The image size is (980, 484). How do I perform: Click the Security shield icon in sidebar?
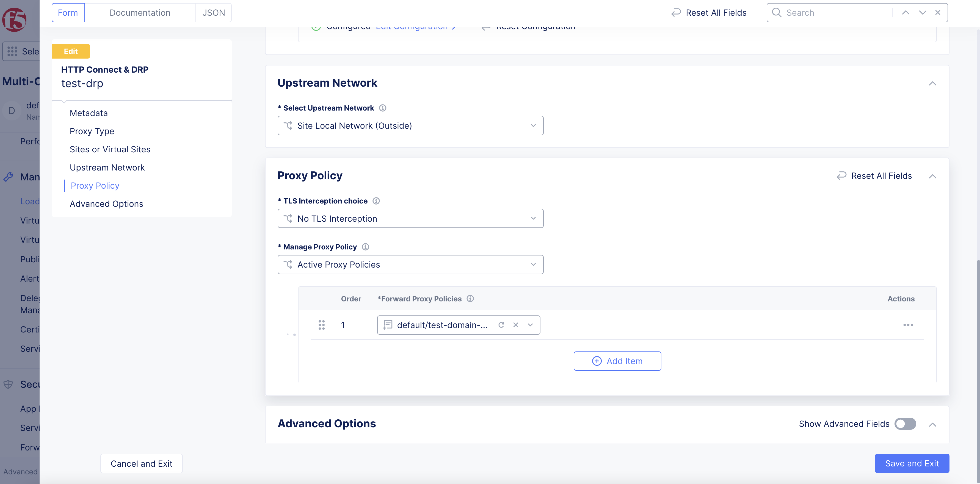(x=8, y=384)
